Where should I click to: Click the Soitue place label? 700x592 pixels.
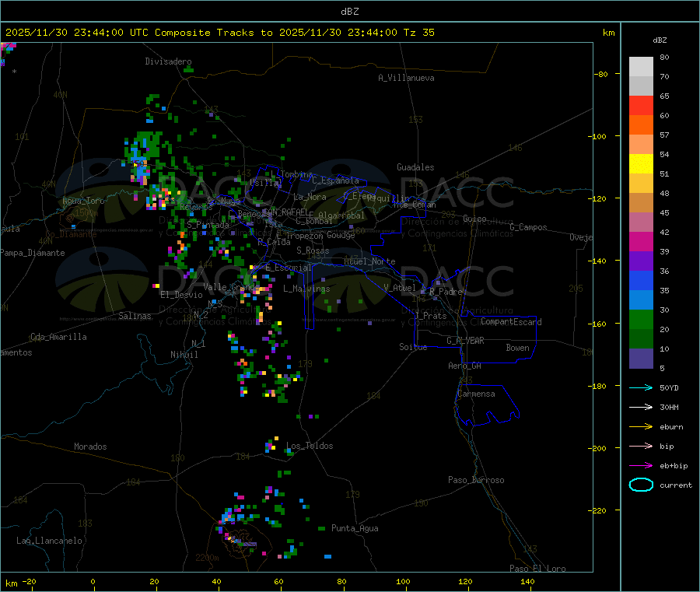tap(413, 347)
